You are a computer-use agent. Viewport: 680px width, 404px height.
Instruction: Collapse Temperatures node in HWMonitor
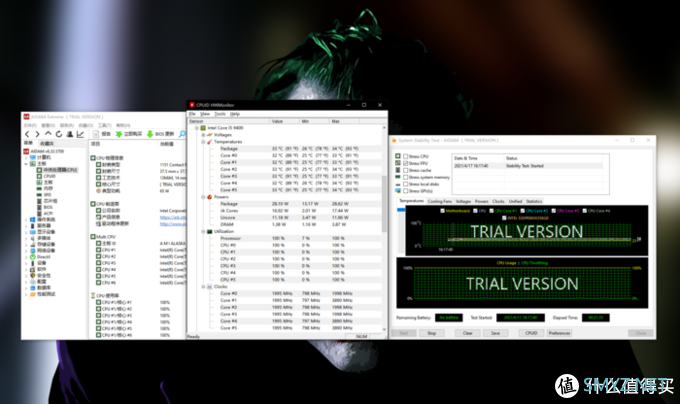coord(203,142)
